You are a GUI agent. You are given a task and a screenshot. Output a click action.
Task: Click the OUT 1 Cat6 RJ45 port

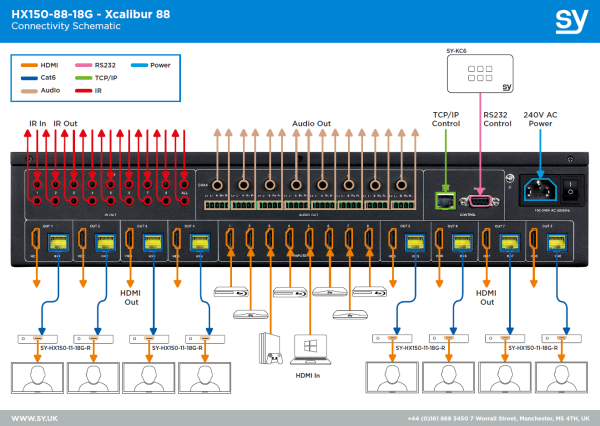click(58, 242)
